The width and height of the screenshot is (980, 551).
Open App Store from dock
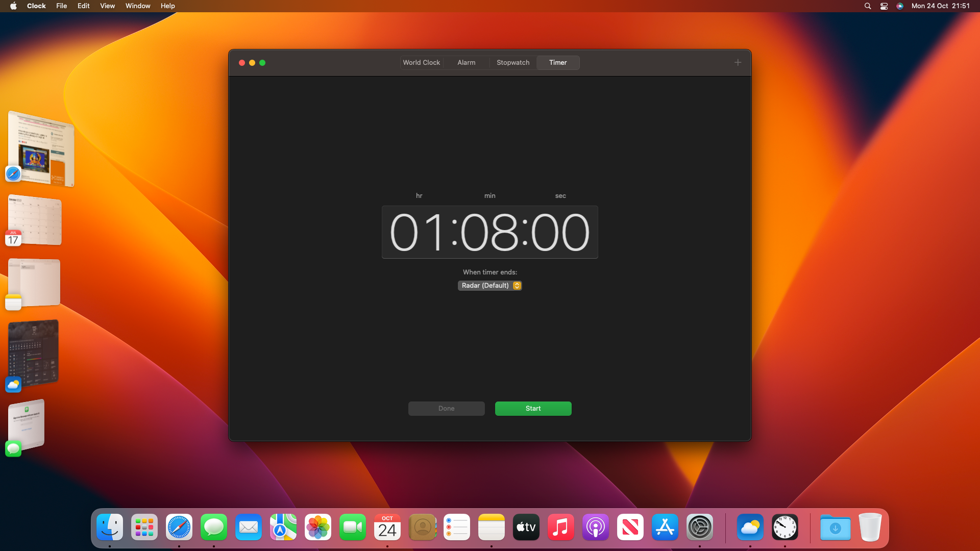click(665, 528)
